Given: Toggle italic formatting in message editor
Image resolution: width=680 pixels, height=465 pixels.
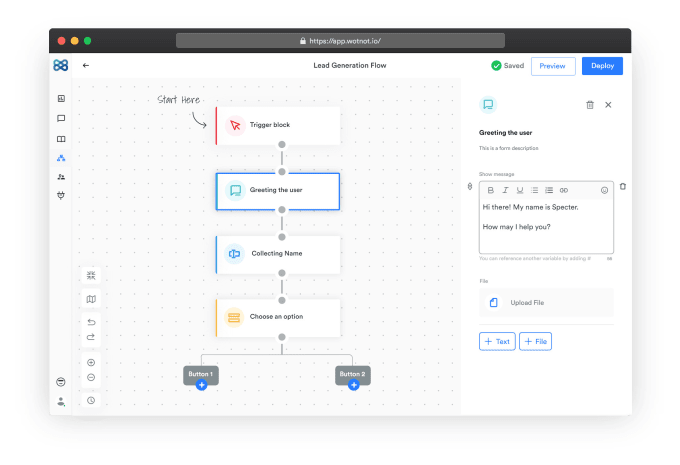Looking at the screenshot, I should tap(505, 190).
